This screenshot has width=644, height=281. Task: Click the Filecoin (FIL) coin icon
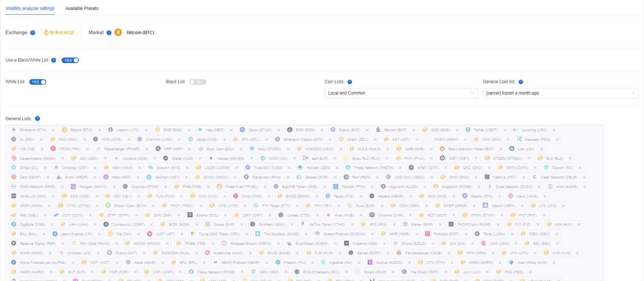pyautogui.click(x=278, y=262)
